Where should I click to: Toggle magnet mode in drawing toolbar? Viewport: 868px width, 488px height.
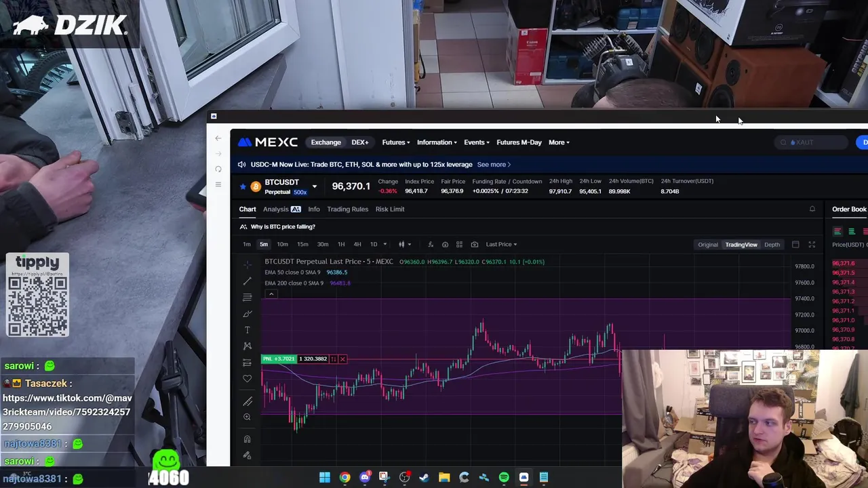247,439
